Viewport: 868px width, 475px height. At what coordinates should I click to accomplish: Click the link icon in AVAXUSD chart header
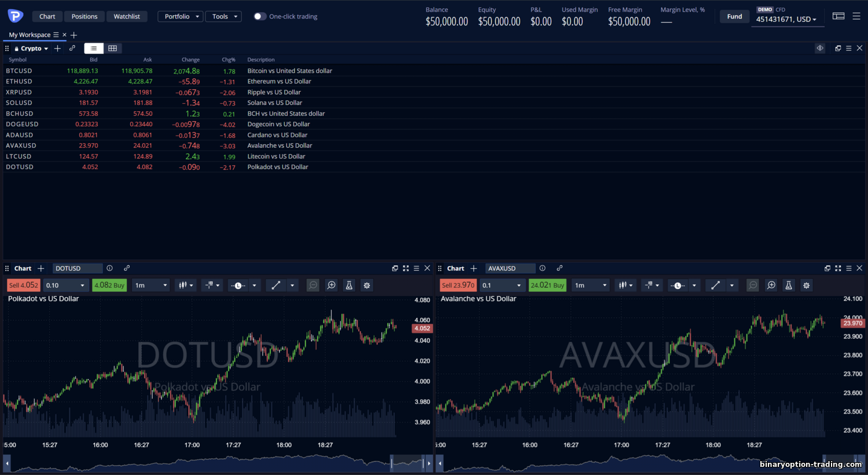click(x=560, y=268)
